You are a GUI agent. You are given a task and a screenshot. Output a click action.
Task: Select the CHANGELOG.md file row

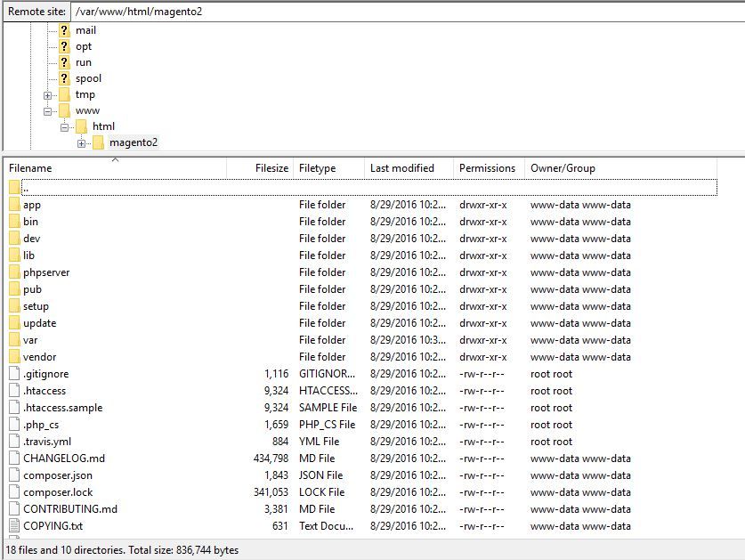point(64,459)
